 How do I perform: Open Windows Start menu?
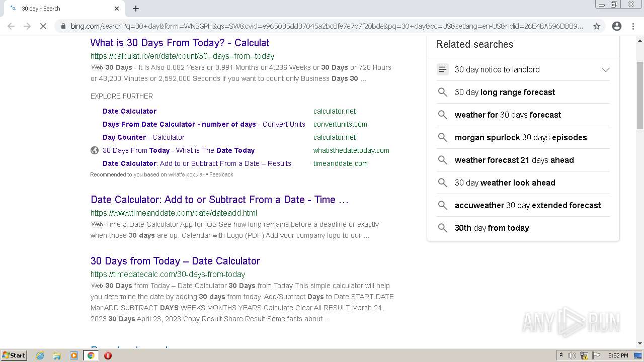click(x=14, y=355)
